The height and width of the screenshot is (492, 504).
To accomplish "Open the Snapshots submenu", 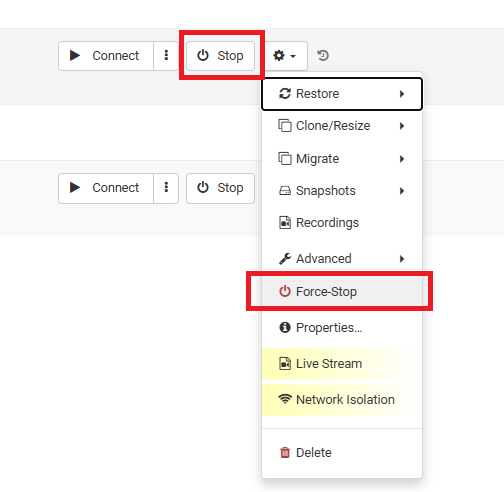I will coord(342,191).
